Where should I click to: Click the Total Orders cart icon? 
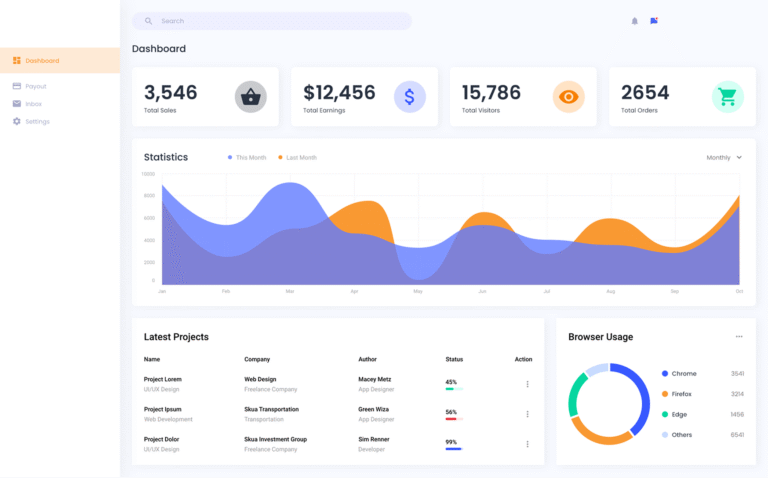coord(727,97)
